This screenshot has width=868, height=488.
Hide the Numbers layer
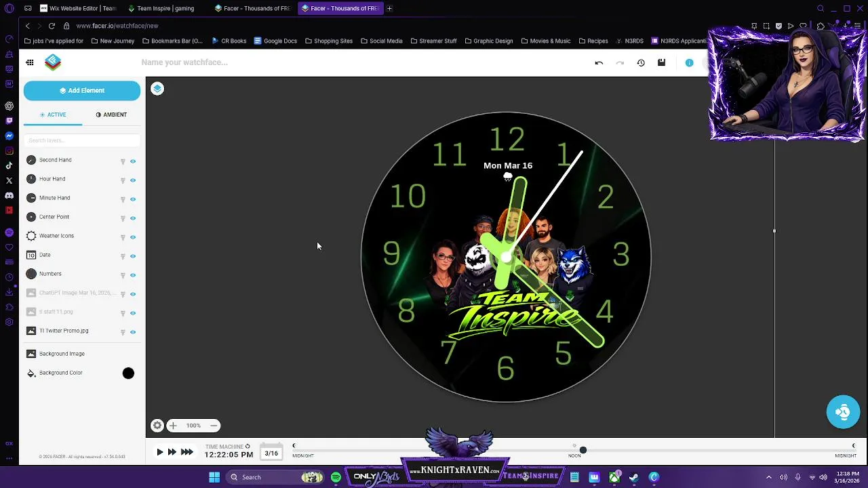pyautogui.click(x=133, y=275)
